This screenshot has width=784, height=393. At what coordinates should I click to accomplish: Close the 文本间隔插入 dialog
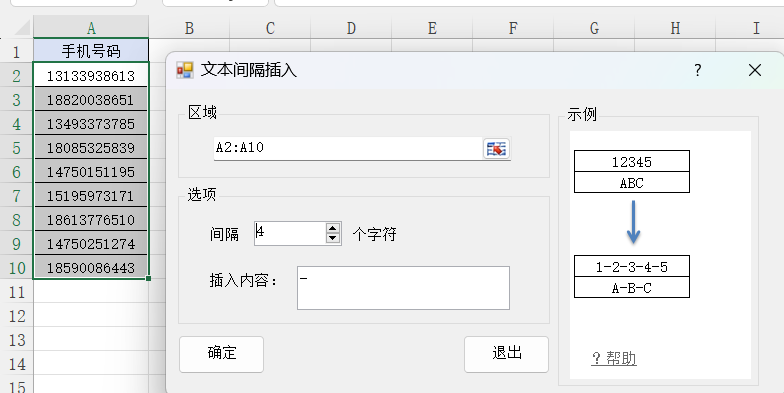pyautogui.click(x=754, y=70)
